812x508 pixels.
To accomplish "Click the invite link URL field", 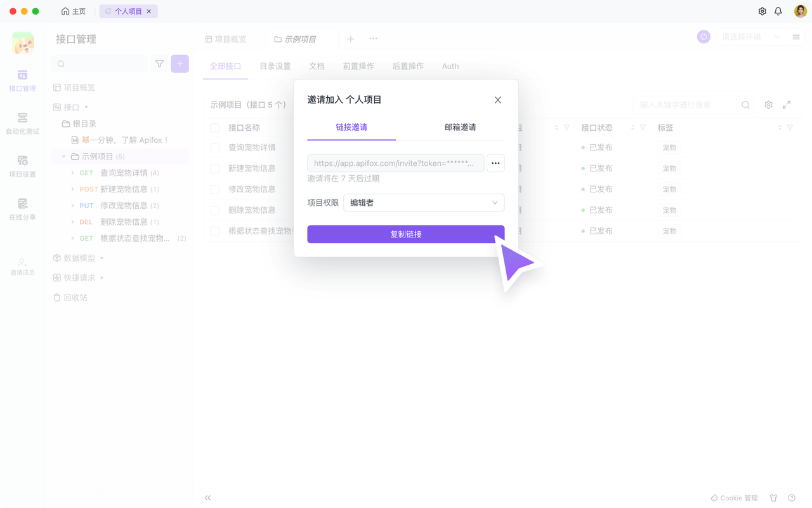I will point(395,163).
